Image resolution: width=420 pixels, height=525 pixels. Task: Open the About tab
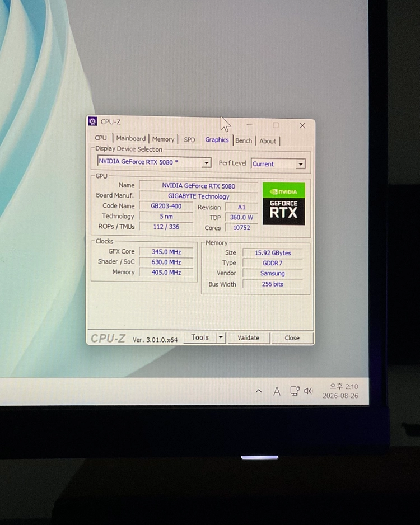268,141
